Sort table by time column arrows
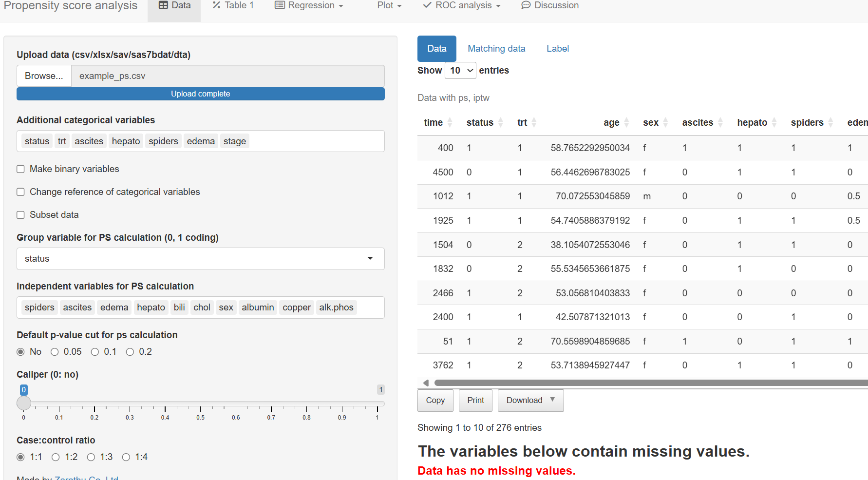 click(450, 123)
